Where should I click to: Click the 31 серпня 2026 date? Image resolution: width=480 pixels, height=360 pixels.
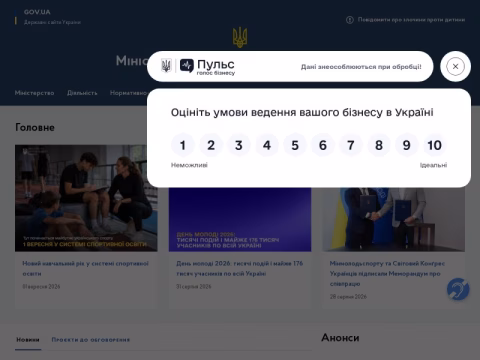[x=194, y=286]
